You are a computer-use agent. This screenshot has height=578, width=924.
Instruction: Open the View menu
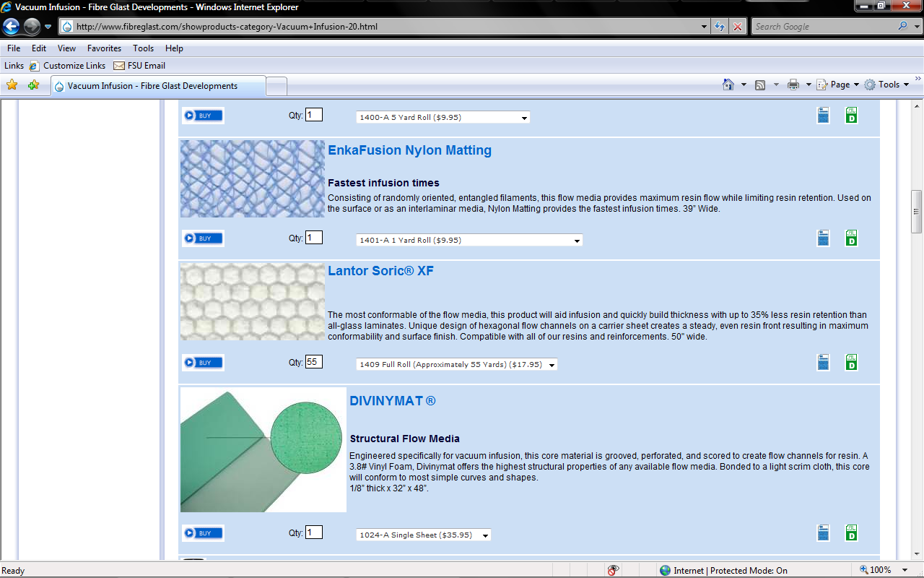click(67, 48)
